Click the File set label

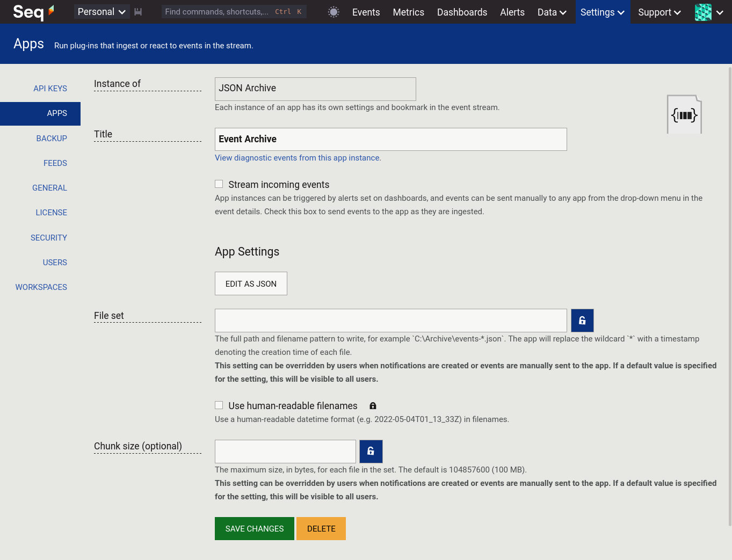[109, 316]
